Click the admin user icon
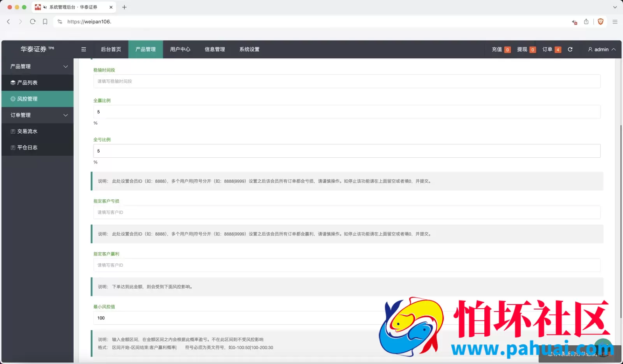623x364 pixels. click(x=590, y=49)
